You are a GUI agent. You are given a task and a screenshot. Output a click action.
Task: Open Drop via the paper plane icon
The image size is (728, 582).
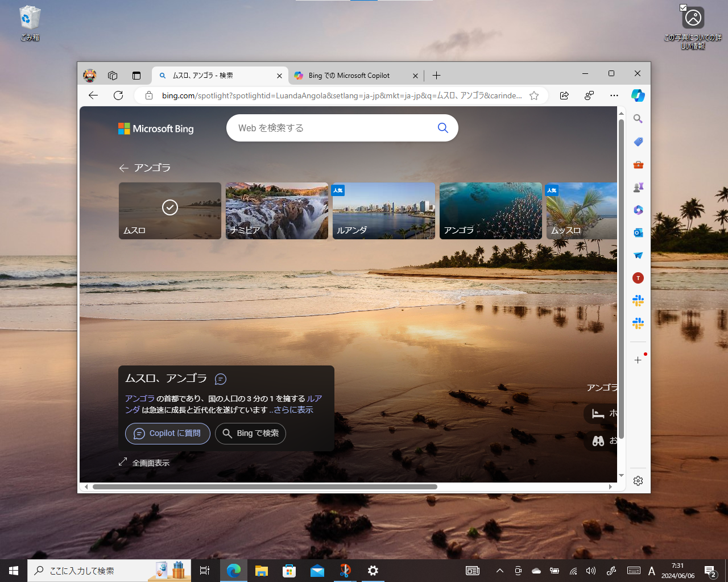click(638, 255)
